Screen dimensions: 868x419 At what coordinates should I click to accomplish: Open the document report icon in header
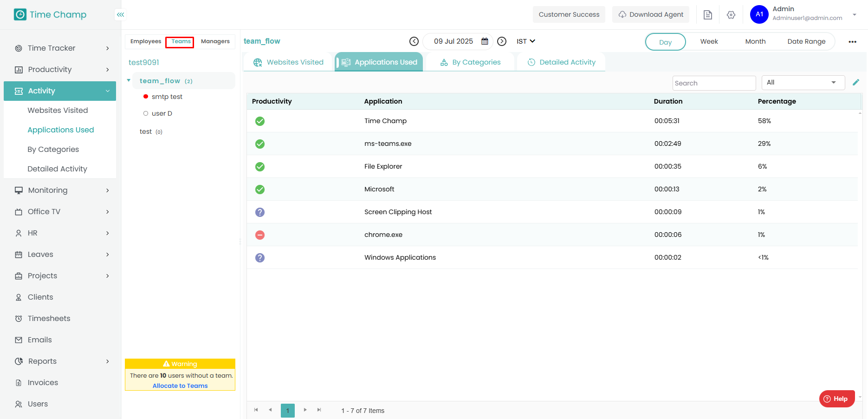(707, 15)
